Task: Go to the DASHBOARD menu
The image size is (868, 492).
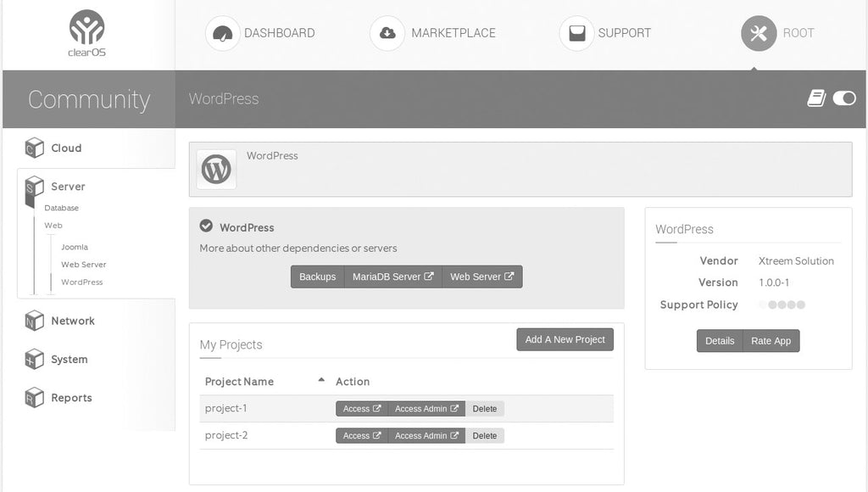Action: click(280, 33)
